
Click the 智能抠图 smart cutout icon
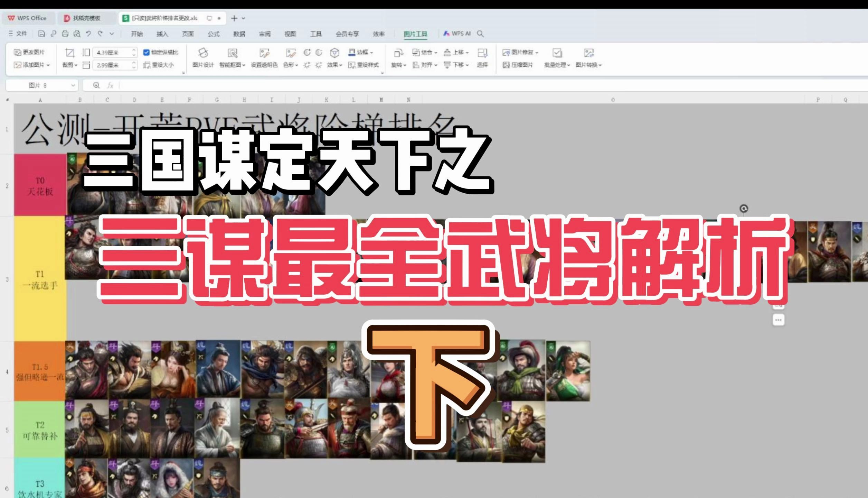click(x=233, y=53)
